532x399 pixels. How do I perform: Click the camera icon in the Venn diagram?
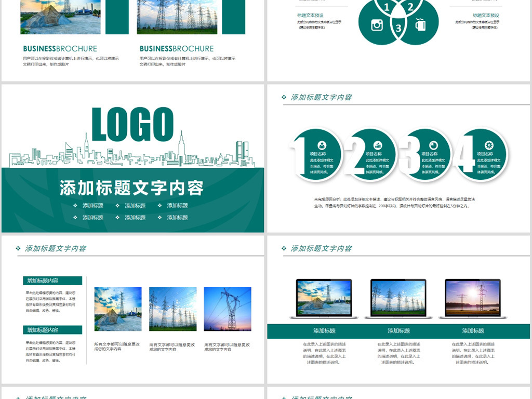coord(377,24)
